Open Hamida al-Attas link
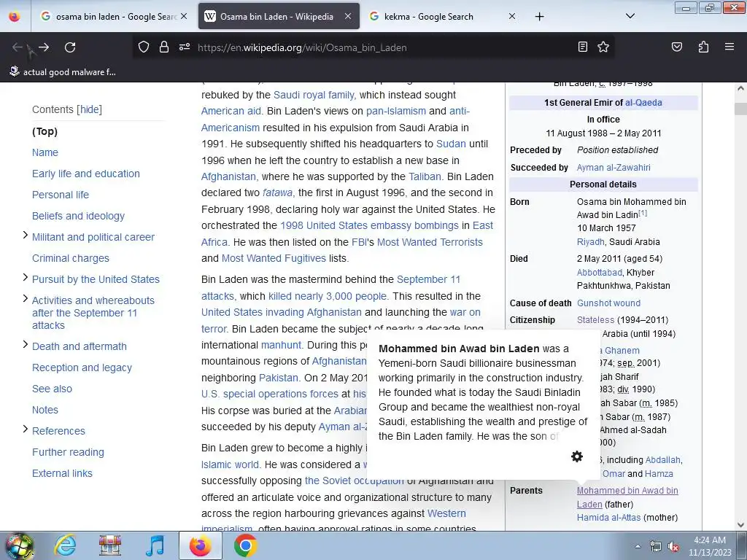747x560 pixels. [609, 518]
